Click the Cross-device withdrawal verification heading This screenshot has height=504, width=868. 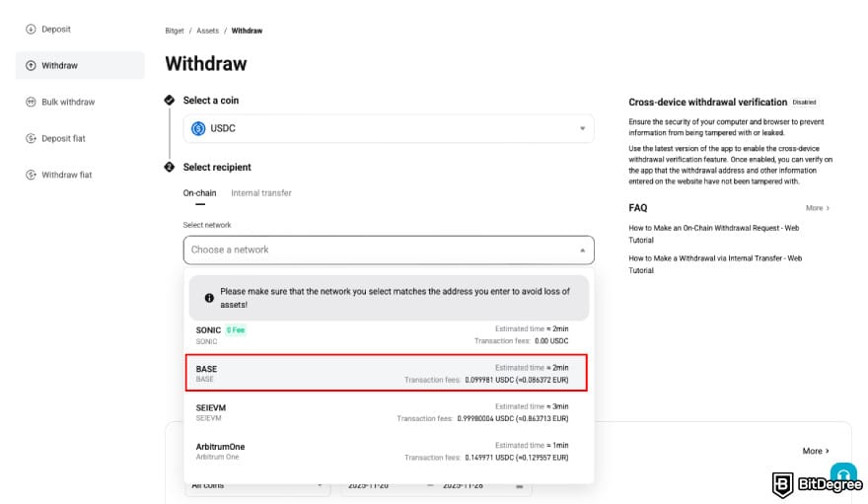click(707, 102)
